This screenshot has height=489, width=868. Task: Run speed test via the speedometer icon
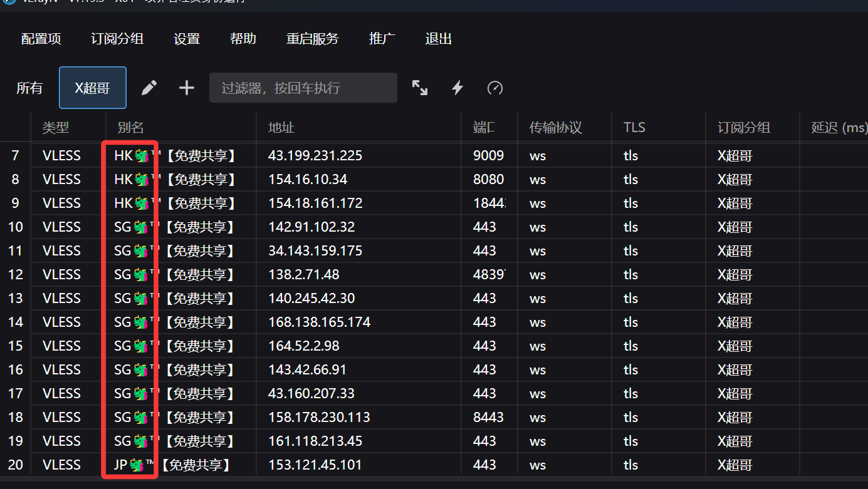pyautogui.click(x=495, y=88)
